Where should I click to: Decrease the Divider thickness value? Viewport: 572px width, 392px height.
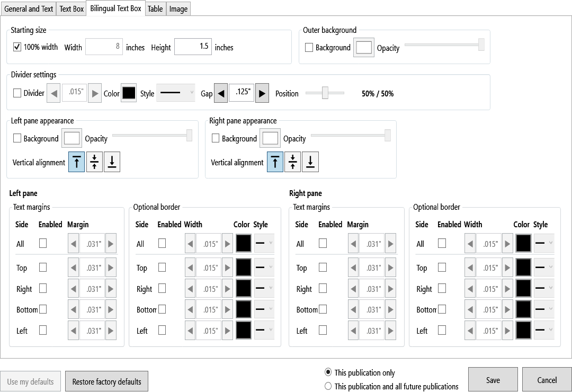(x=53, y=93)
